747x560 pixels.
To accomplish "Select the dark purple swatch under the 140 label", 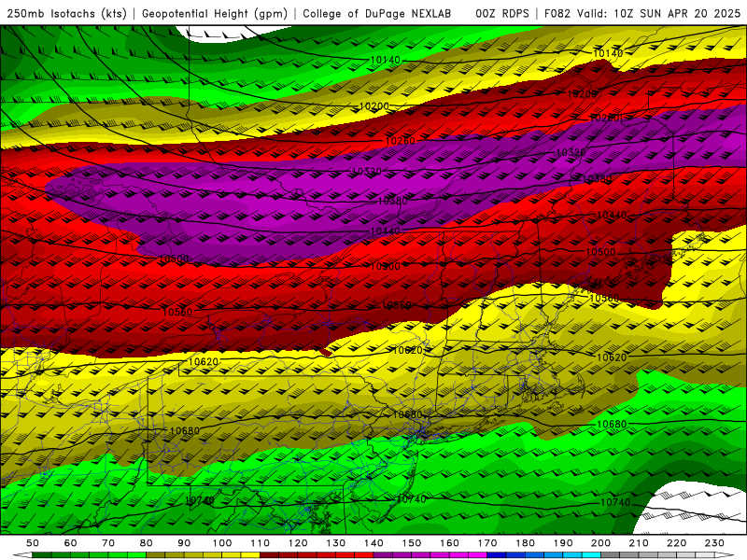I will coord(383,555).
